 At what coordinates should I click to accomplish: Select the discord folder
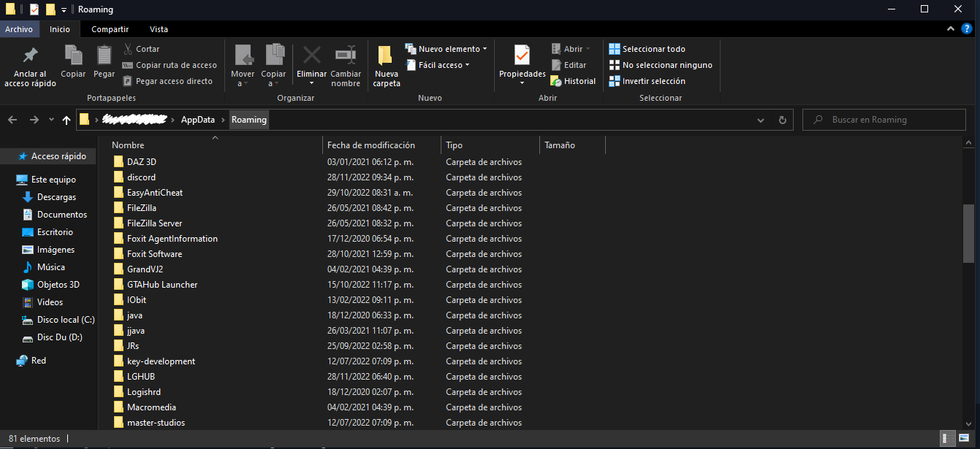pos(141,177)
